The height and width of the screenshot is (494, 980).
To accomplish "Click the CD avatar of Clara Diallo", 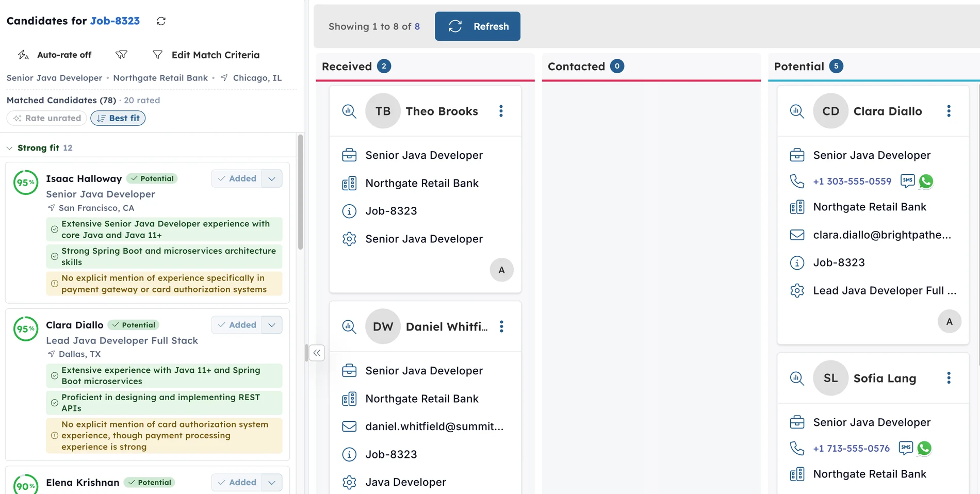I will pyautogui.click(x=830, y=111).
